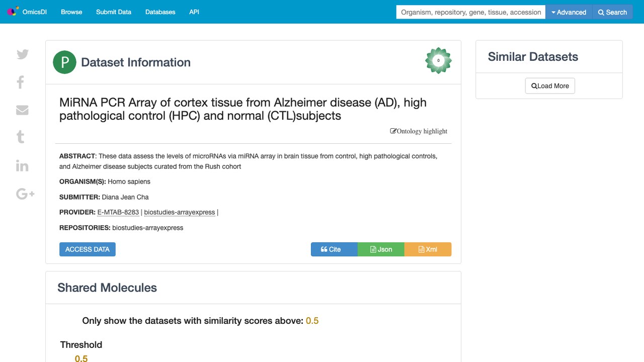Screen dimensions: 644x362
Task: Focus the search input field
Action: (x=471, y=12)
